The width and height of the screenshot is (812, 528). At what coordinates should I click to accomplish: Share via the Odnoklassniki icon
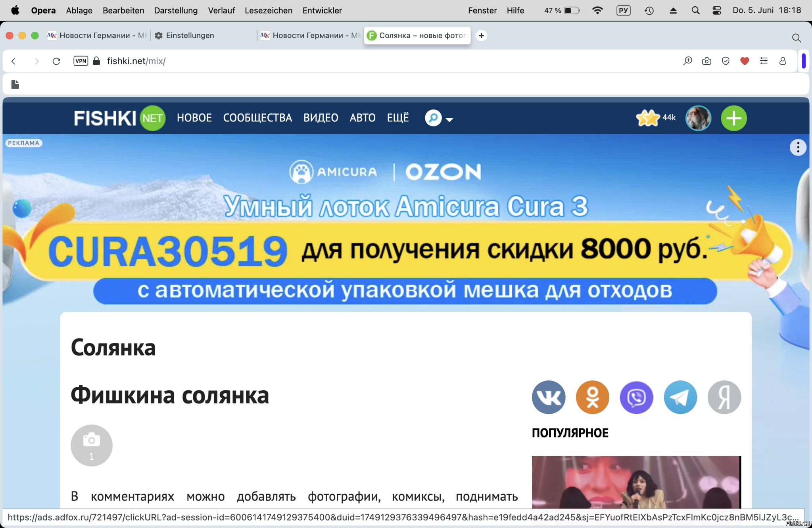(592, 397)
